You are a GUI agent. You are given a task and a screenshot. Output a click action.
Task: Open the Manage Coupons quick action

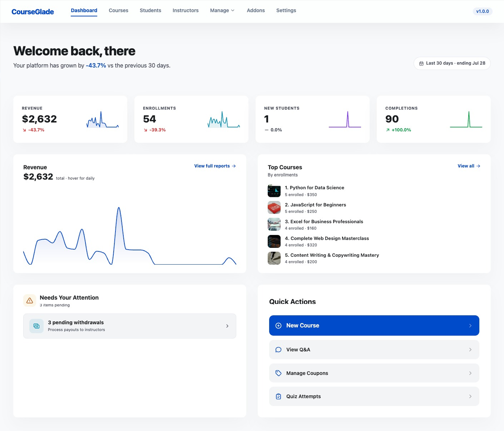374,373
